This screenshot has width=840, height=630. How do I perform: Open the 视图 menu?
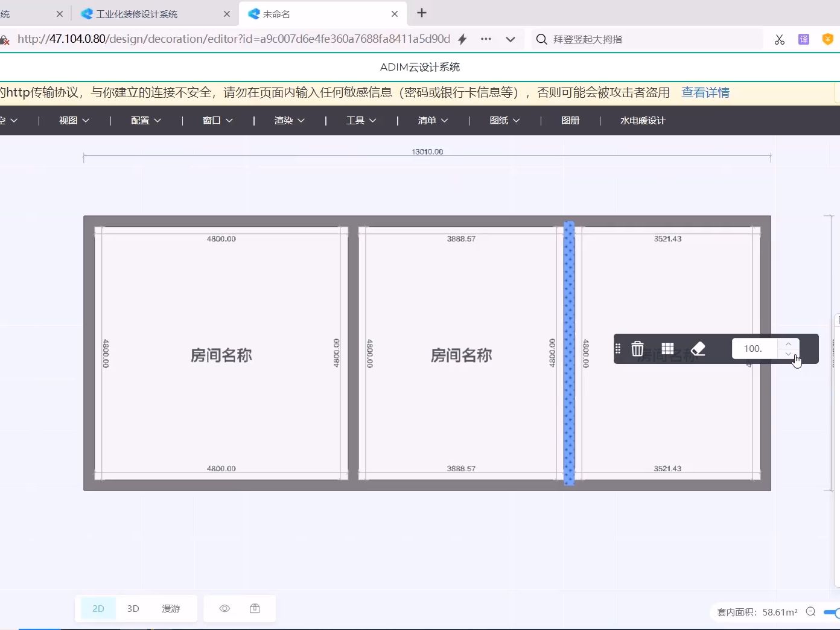click(x=74, y=120)
